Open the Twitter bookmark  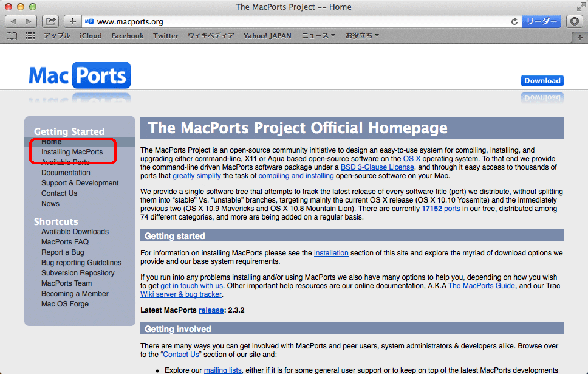click(x=165, y=36)
